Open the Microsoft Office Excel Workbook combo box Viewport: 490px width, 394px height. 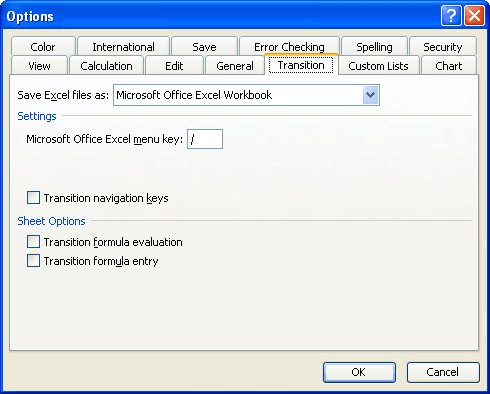tap(246, 95)
